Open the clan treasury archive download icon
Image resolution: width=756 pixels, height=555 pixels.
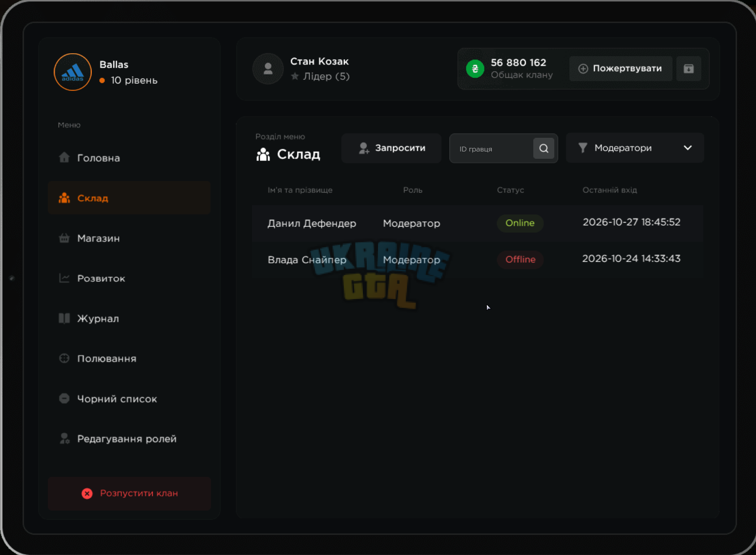(x=689, y=69)
